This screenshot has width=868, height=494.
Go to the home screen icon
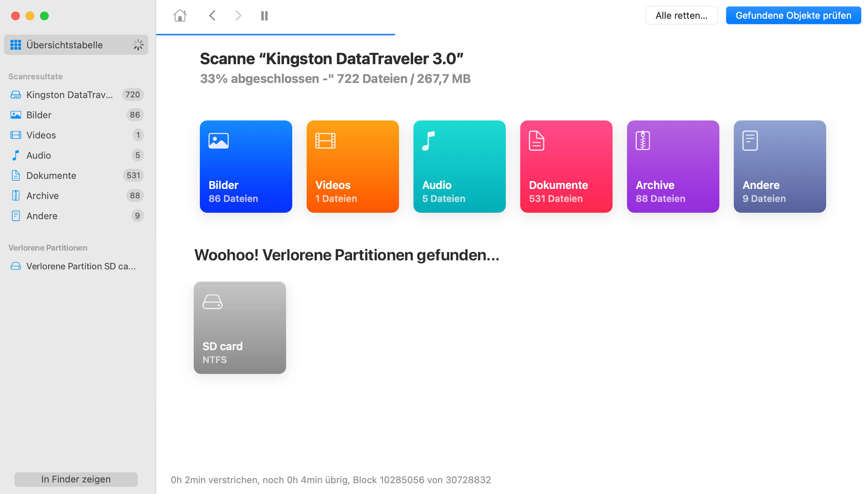(180, 16)
